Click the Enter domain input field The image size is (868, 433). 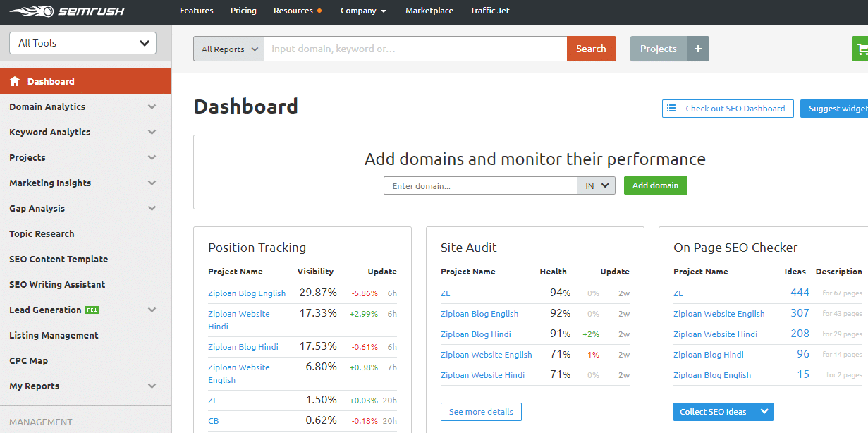(480, 185)
